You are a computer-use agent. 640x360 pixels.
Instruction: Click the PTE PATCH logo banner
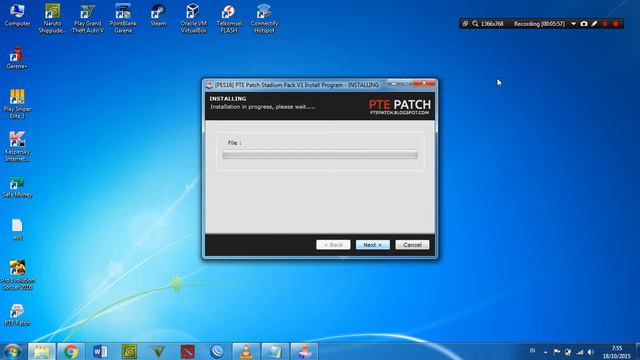coord(400,107)
